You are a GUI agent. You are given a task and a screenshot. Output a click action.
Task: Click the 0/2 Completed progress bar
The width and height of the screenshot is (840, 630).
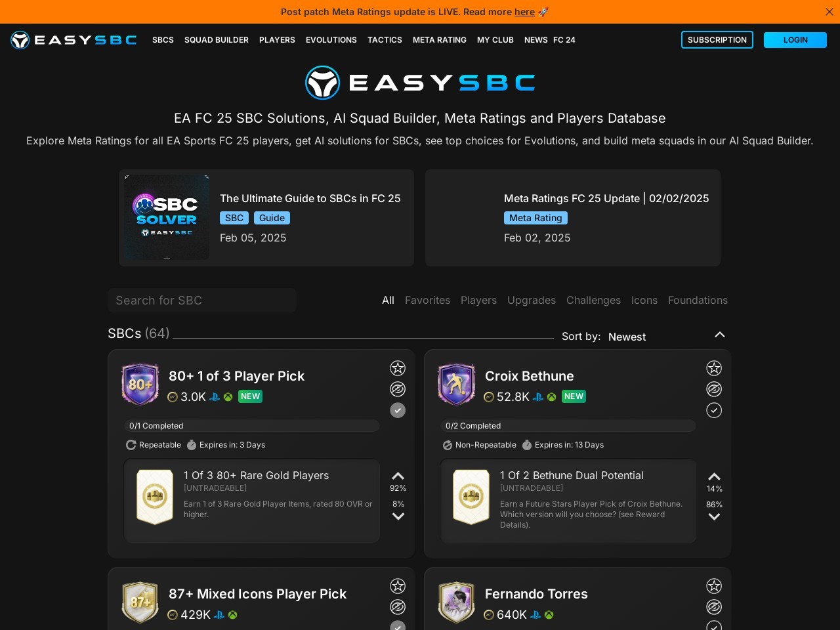coord(568,426)
